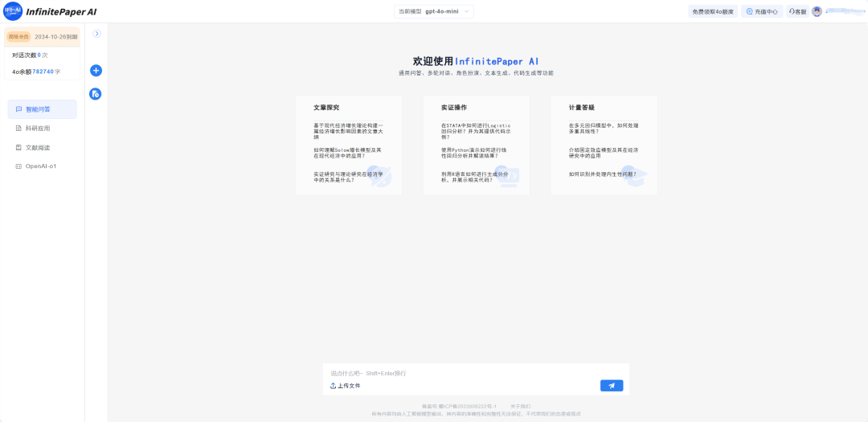Open the 当前模型 gpt-4o-mini dropdown

[434, 11]
